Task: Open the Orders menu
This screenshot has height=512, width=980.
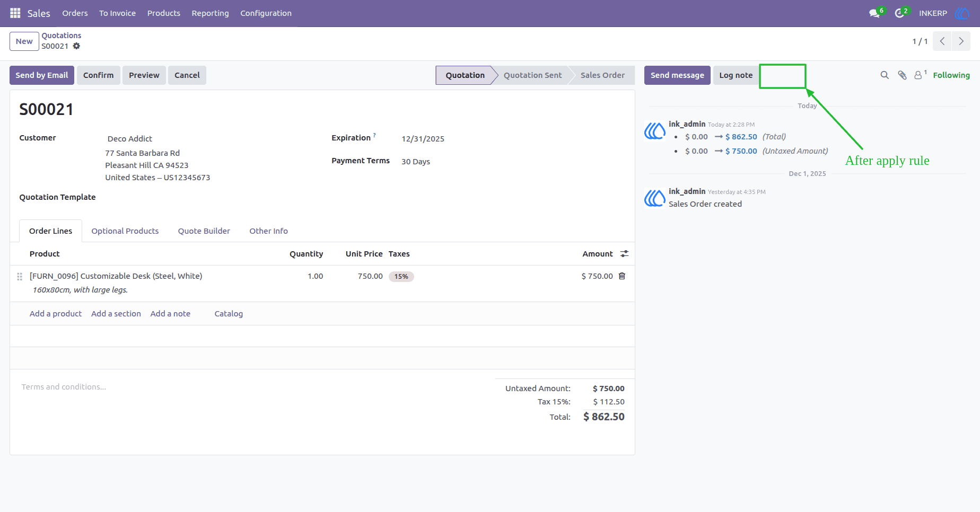Action: pyautogui.click(x=75, y=13)
